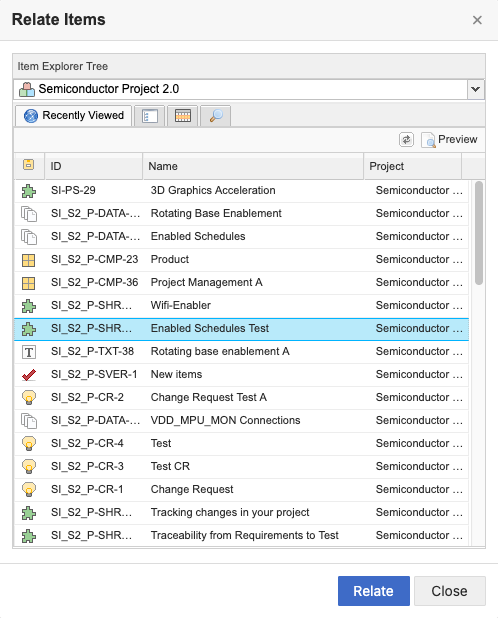Click the puzzle icon beside Tracking changes in your project
The height and width of the screenshot is (618, 498).
(x=29, y=513)
